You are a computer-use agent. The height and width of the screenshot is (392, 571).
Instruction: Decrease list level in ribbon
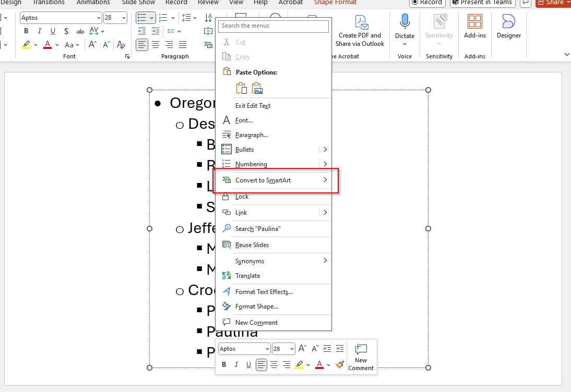(142, 31)
